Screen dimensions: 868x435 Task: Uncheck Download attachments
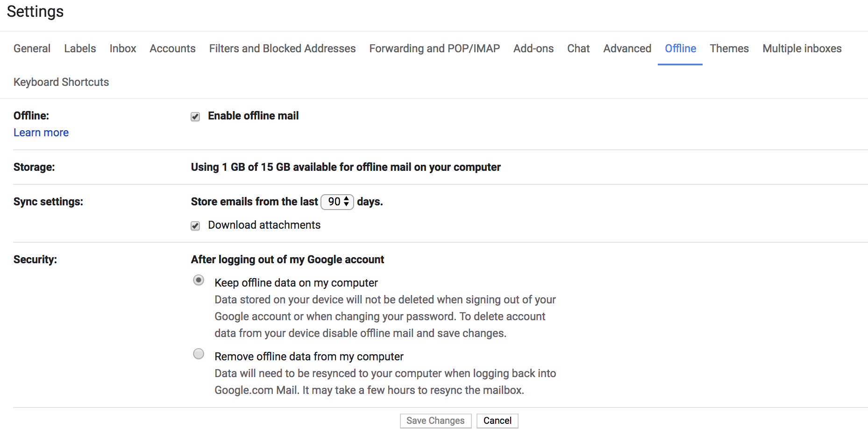pos(195,226)
